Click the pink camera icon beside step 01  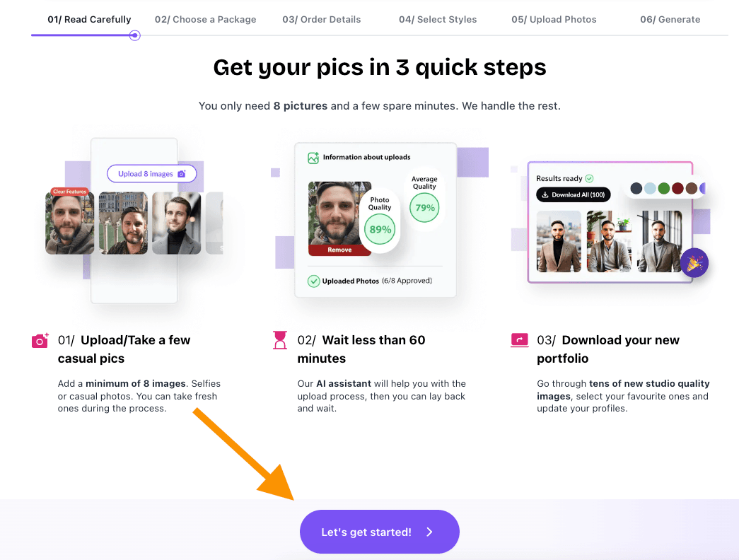coord(40,340)
